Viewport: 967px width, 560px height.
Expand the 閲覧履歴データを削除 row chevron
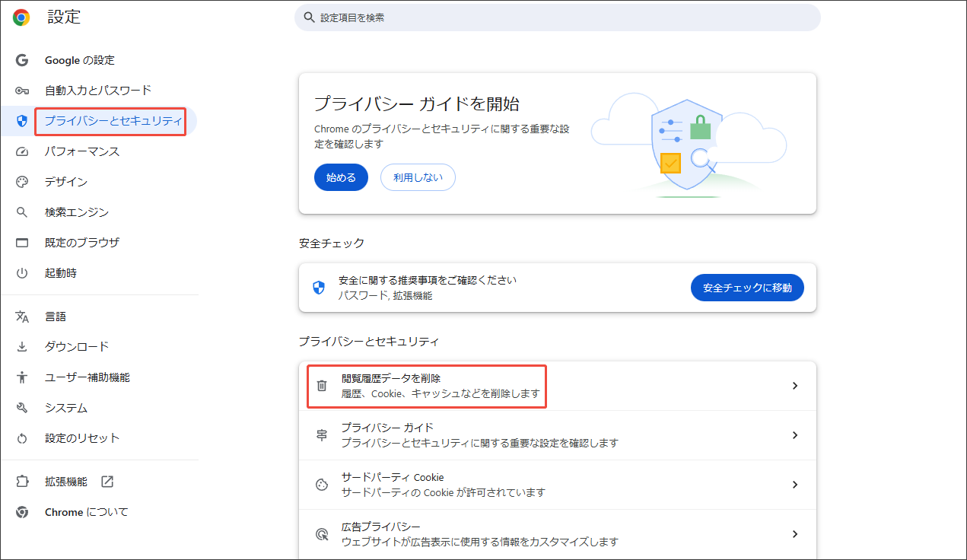click(x=795, y=385)
